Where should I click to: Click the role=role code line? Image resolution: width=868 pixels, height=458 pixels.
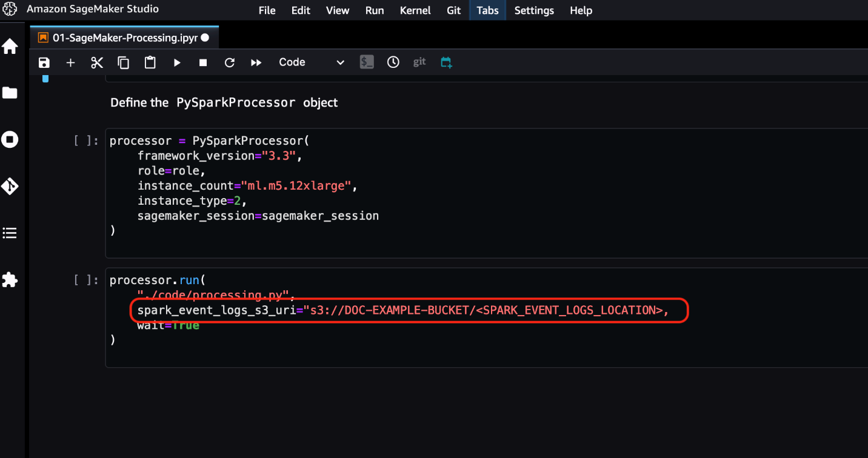pos(172,171)
